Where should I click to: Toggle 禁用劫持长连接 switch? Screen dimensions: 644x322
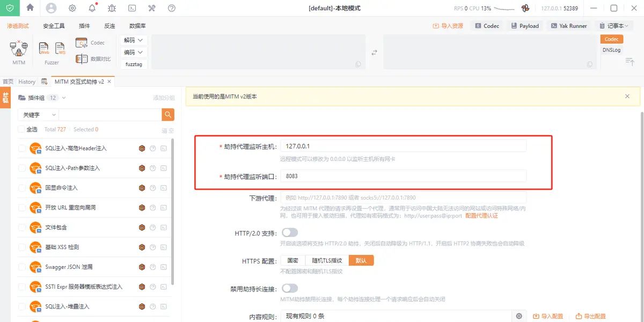[289, 288]
